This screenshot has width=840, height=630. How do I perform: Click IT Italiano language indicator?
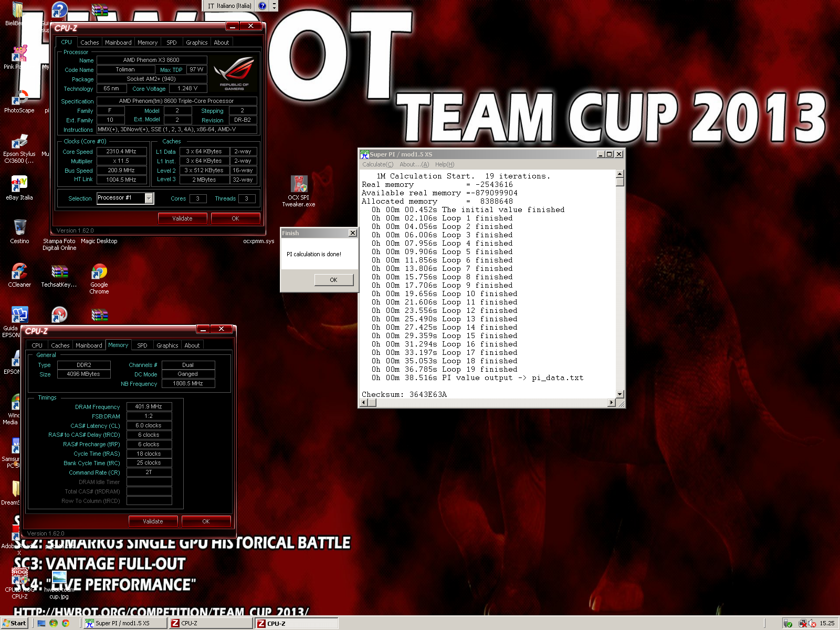[x=229, y=6]
